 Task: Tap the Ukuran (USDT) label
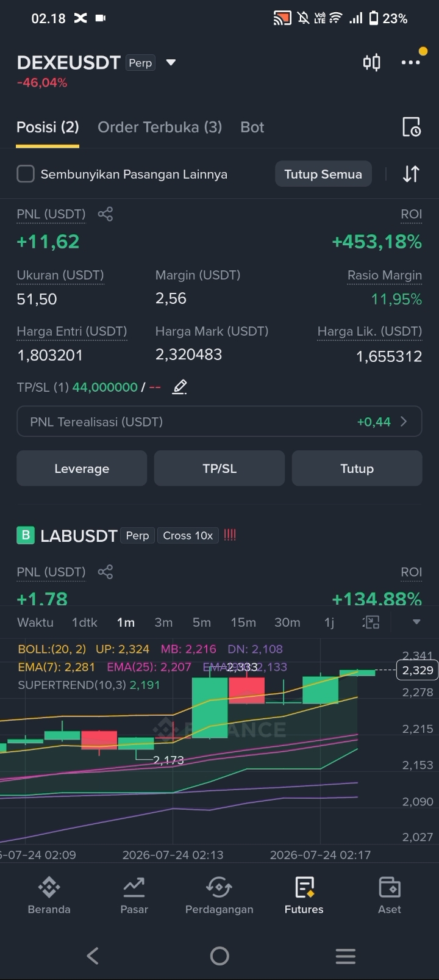pyautogui.click(x=60, y=275)
